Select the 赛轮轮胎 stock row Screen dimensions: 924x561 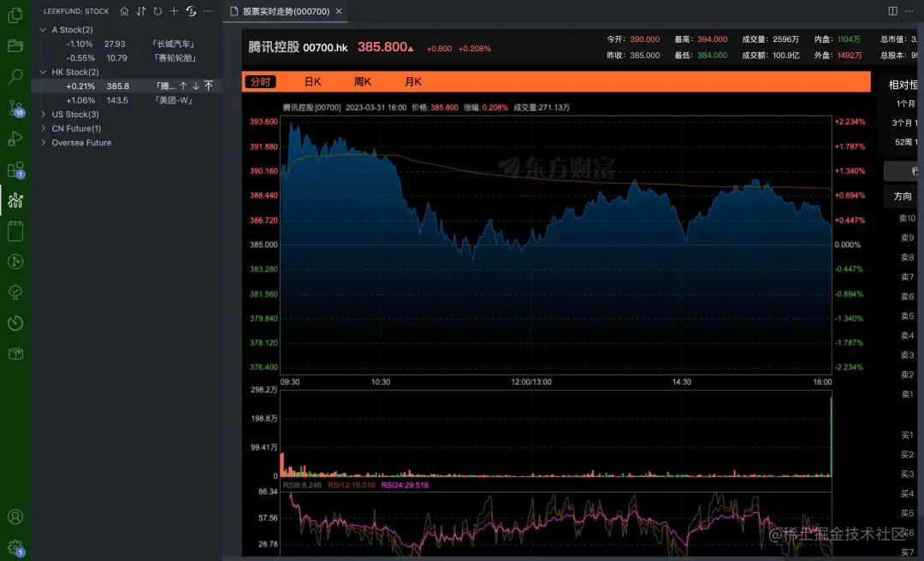pos(127,58)
